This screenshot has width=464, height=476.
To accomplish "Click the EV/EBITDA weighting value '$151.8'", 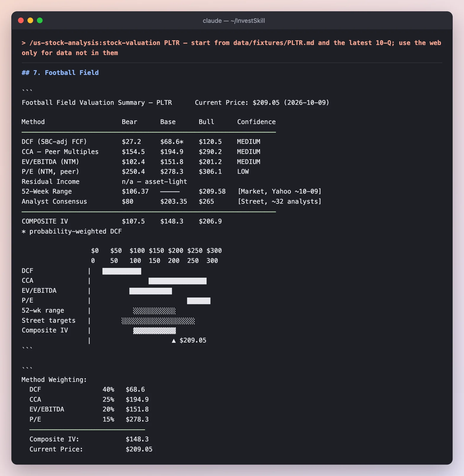I will [137, 409].
